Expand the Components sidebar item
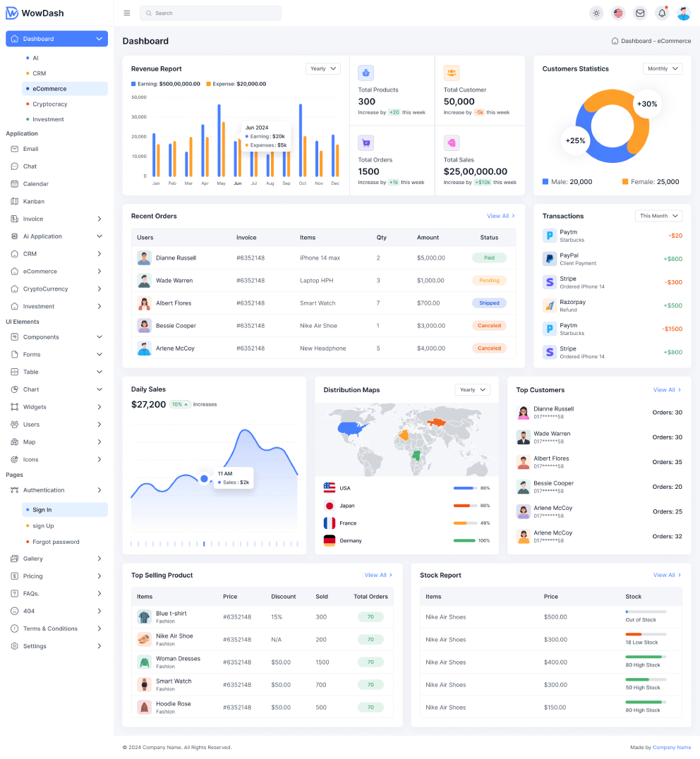This screenshot has height=759, width=700. click(x=56, y=337)
